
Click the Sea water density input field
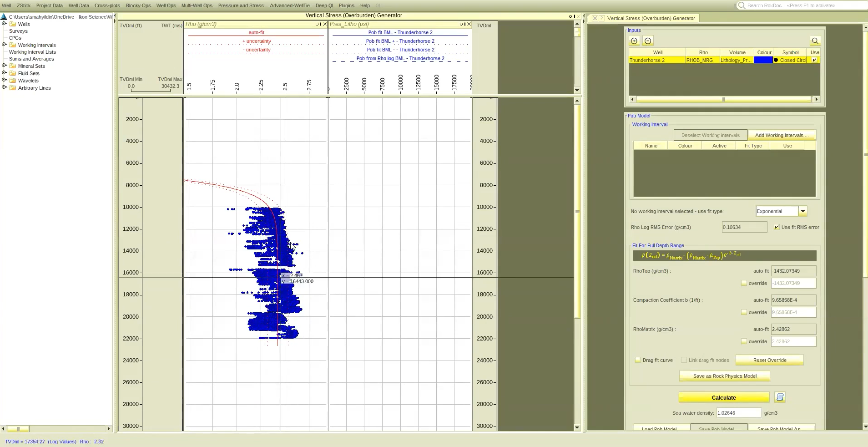[739, 413]
